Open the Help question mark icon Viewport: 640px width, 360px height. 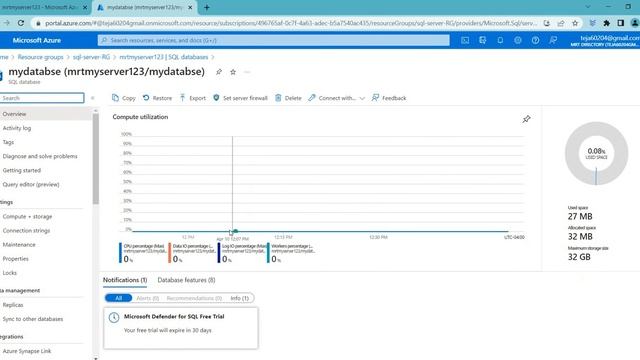[535, 40]
